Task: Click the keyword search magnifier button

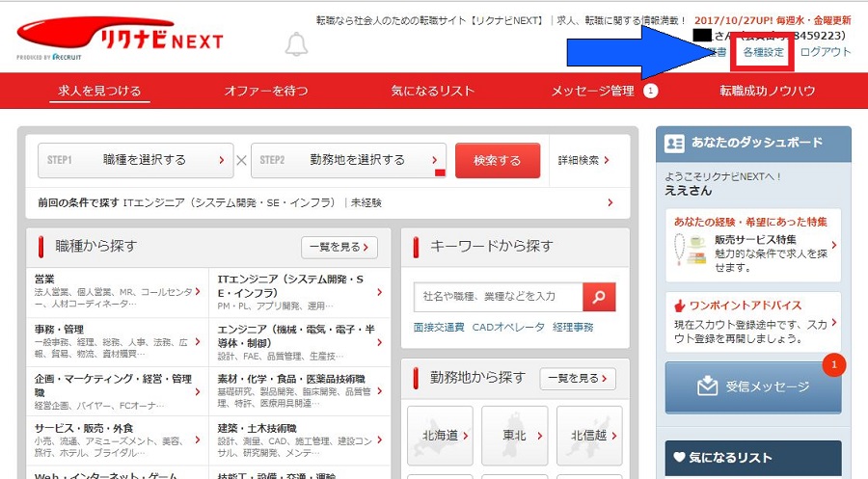Action: coord(599,297)
